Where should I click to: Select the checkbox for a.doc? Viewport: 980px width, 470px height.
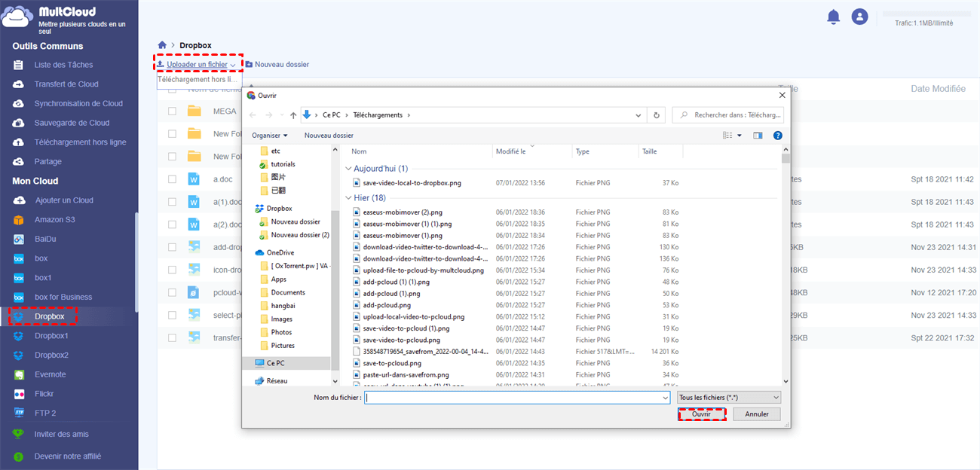click(x=173, y=179)
